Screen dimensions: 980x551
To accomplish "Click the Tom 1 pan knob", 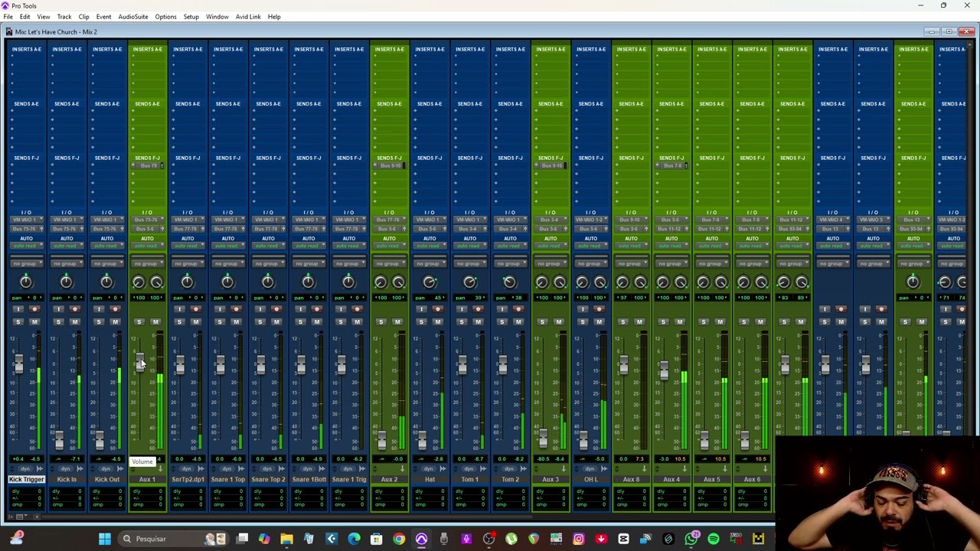I will point(470,282).
